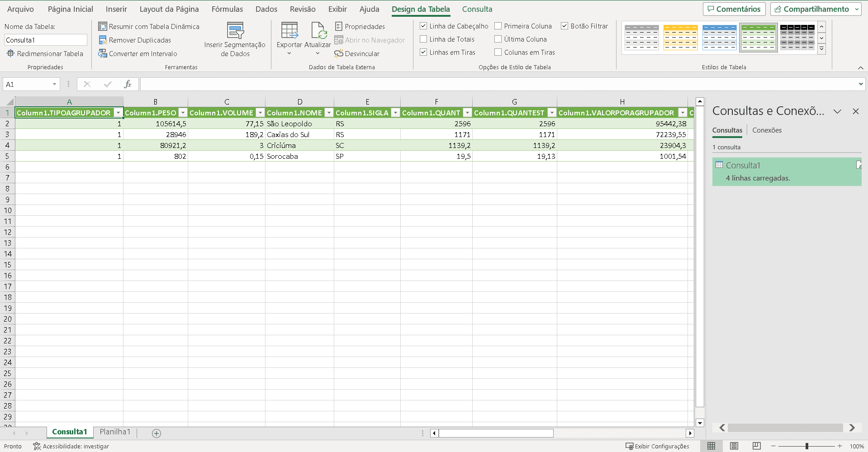
Task: Uncheck the Botão Filtrar option
Action: pos(564,26)
